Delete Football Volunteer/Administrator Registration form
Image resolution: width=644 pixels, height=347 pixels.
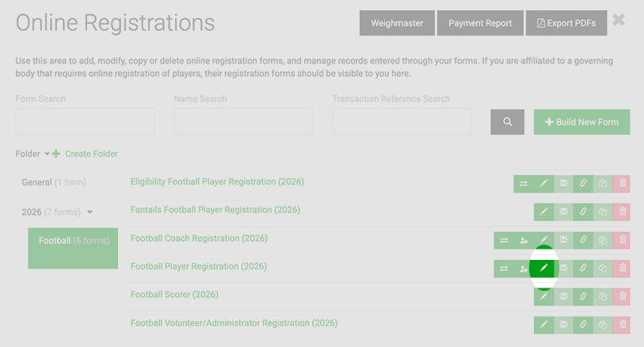623,325
